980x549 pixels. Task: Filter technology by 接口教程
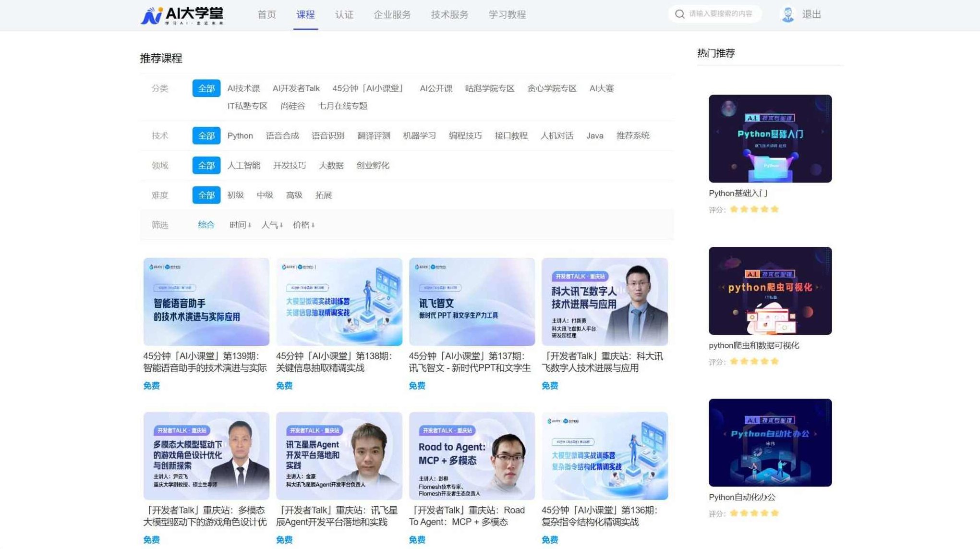pyautogui.click(x=511, y=135)
